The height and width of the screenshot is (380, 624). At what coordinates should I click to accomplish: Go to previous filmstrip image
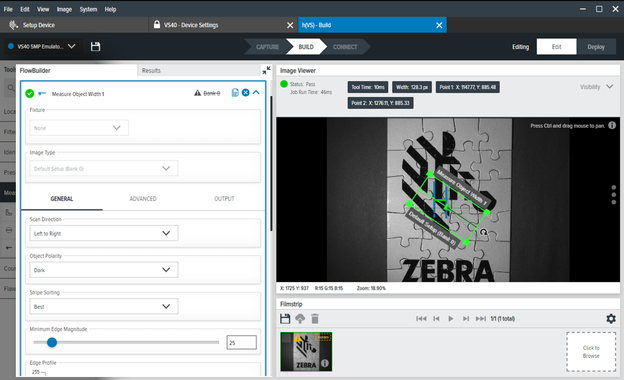(x=436, y=318)
